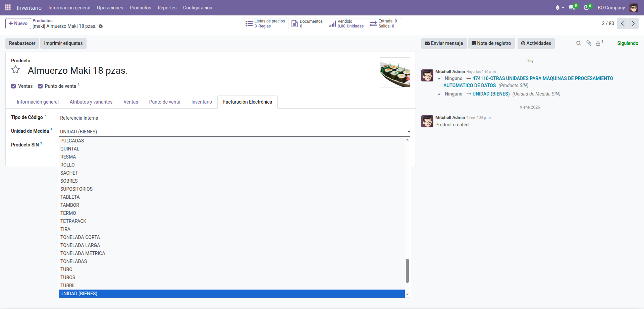The image size is (644, 309).
Task: Open the gear actions menu beside product name
Action: click(101, 26)
